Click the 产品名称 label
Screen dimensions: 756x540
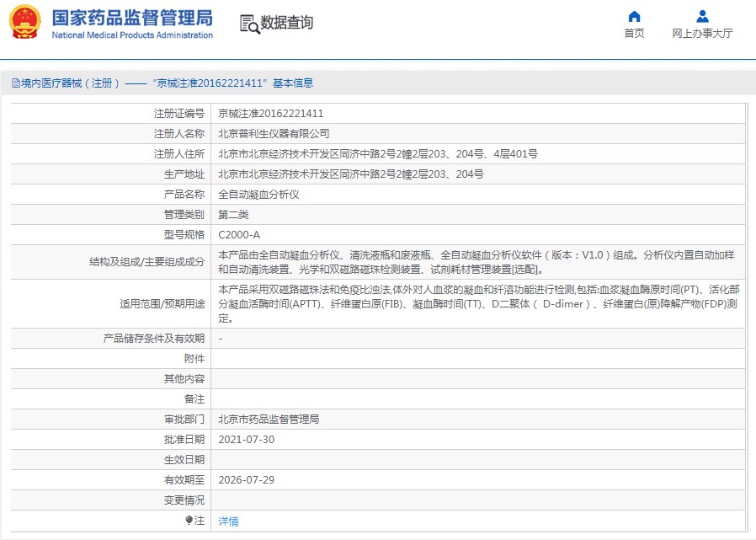click(x=184, y=195)
